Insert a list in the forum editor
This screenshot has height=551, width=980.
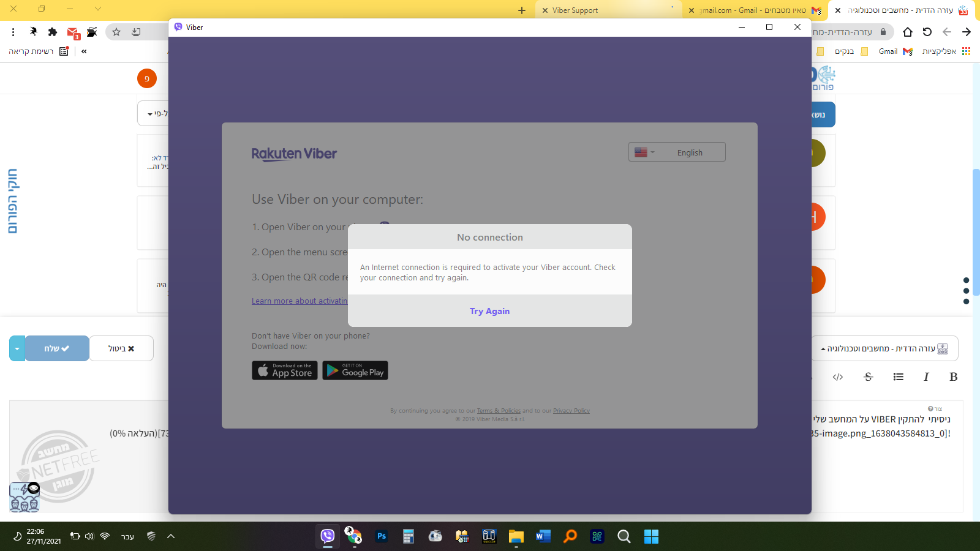click(898, 377)
